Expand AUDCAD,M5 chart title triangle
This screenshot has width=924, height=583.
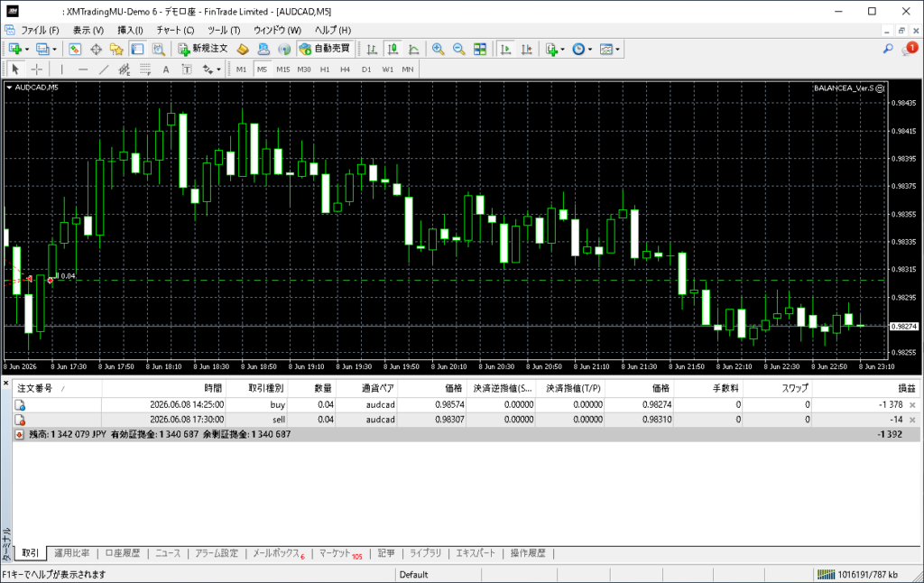pos(9,88)
